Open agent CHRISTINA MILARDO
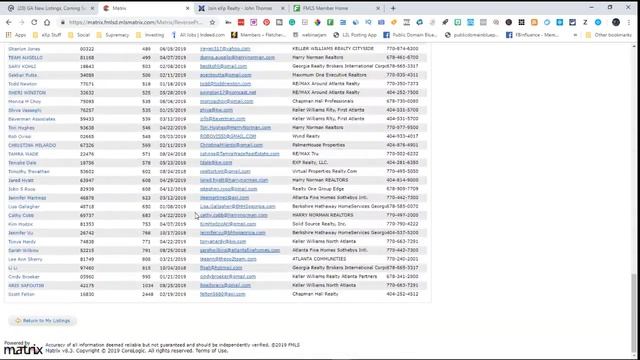This screenshot has width=640, height=360. [32, 145]
